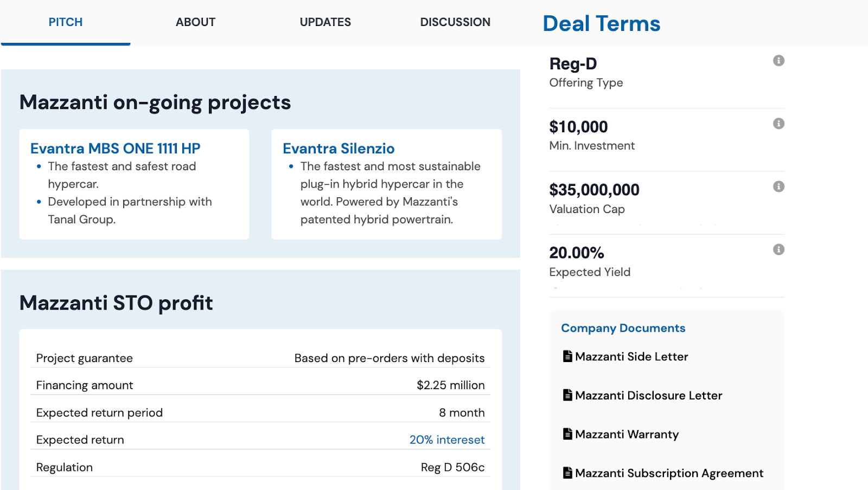The image size is (868, 490).
Task: Open the ABOUT tab
Action: click(195, 22)
